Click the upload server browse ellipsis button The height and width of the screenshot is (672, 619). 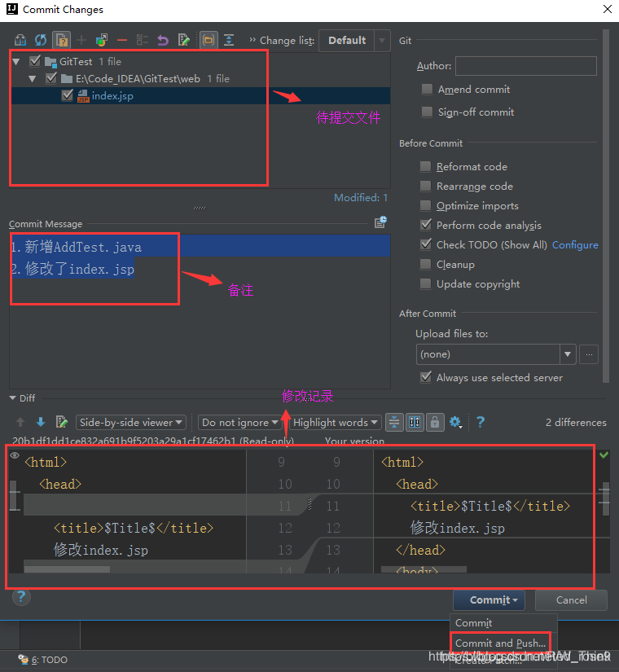pos(589,354)
